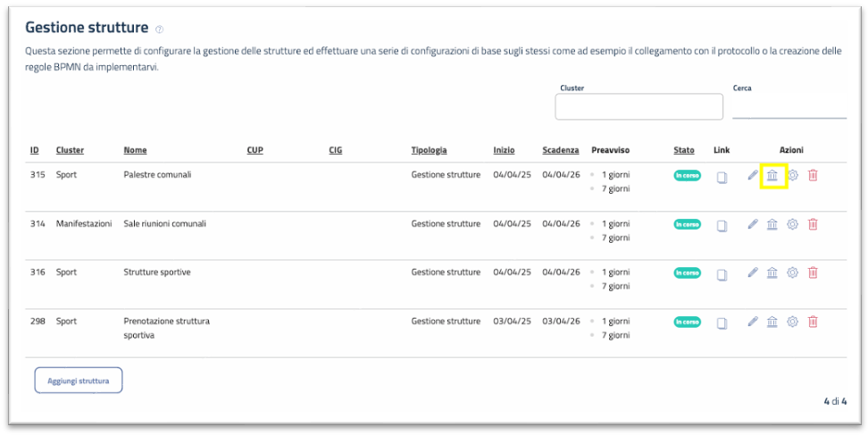Screen dimensions: 868x435
Task: Edit Prenotazione struttura sportiva with pencil icon
Action: click(753, 322)
